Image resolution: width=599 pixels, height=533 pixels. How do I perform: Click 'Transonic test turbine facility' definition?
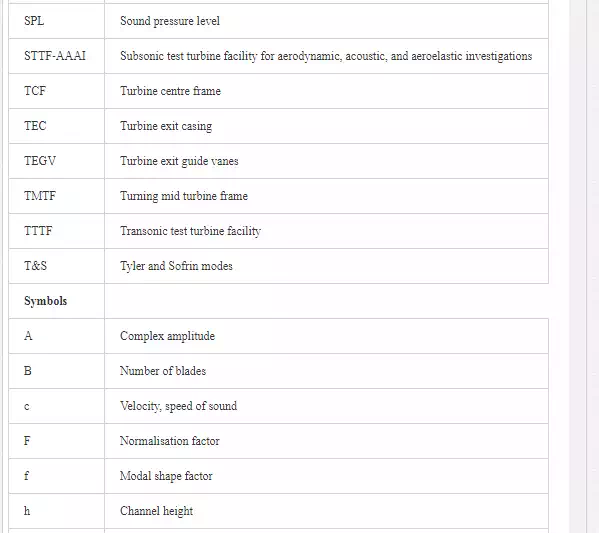pos(190,231)
